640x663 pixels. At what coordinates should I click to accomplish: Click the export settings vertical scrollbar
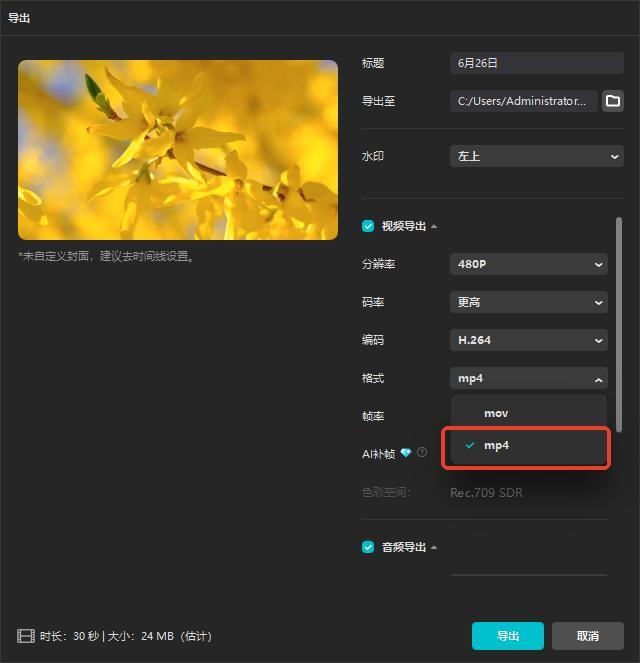pyautogui.click(x=619, y=324)
